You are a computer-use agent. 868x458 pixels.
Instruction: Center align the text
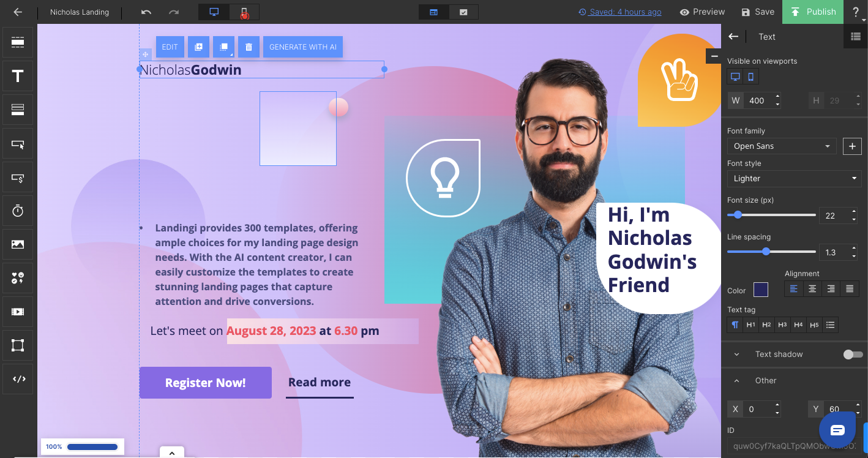pos(812,289)
